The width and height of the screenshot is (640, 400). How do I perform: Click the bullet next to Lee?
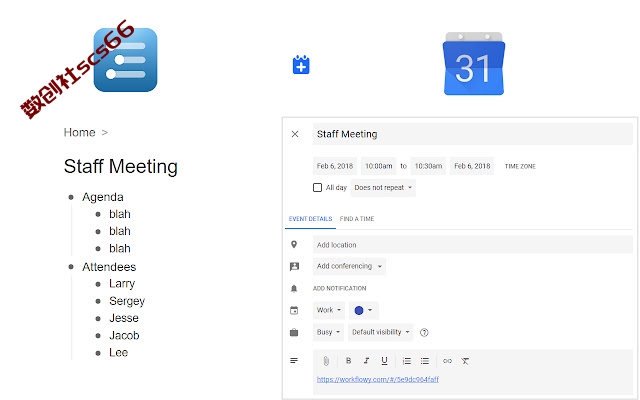98,353
